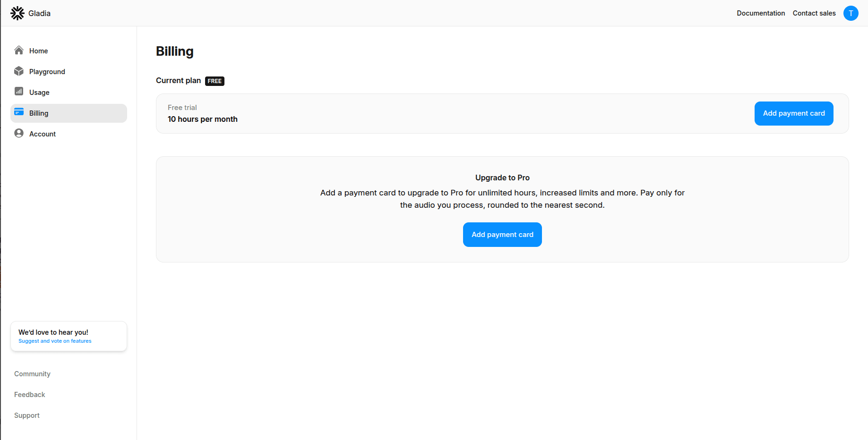Screen dimensions: 868x440
Task: Click Support at sidebar bottom
Action: (26, 415)
